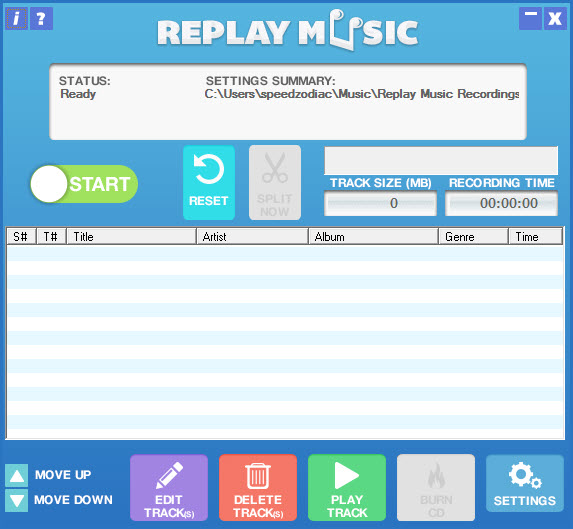The height and width of the screenshot is (529, 573).
Task: Click the 'Ready' status text
Action: (78, 94)
